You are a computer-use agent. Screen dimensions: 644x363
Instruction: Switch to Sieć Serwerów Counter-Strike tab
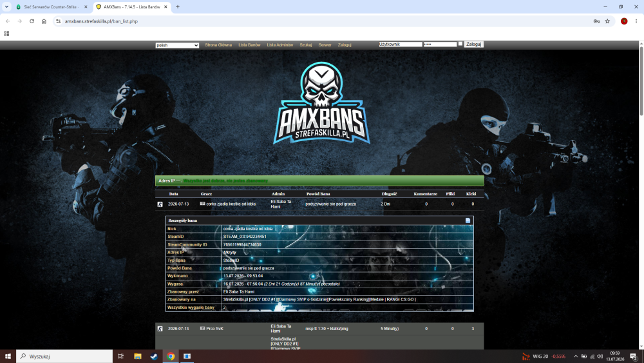(x=52, y=7)
